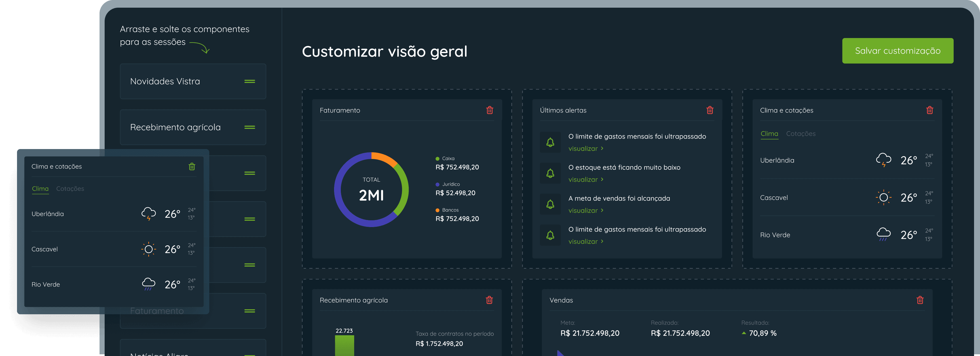Click Rio Verde name in floating weather card
The width and height of the screenshot is (980, 356).
(46, 284)
